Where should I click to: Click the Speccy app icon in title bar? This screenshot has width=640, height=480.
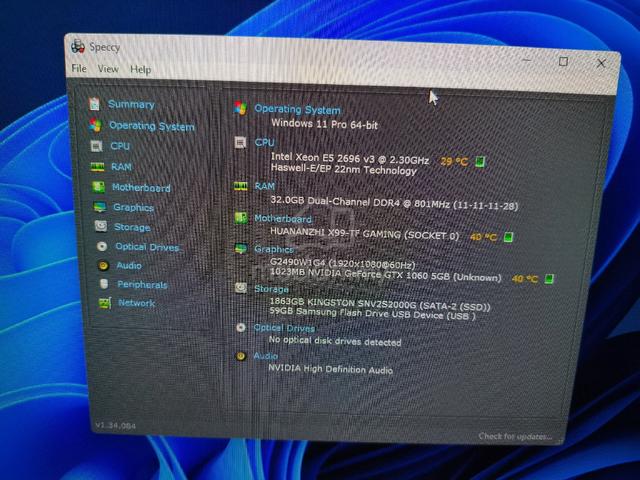[x=78, y=46]
